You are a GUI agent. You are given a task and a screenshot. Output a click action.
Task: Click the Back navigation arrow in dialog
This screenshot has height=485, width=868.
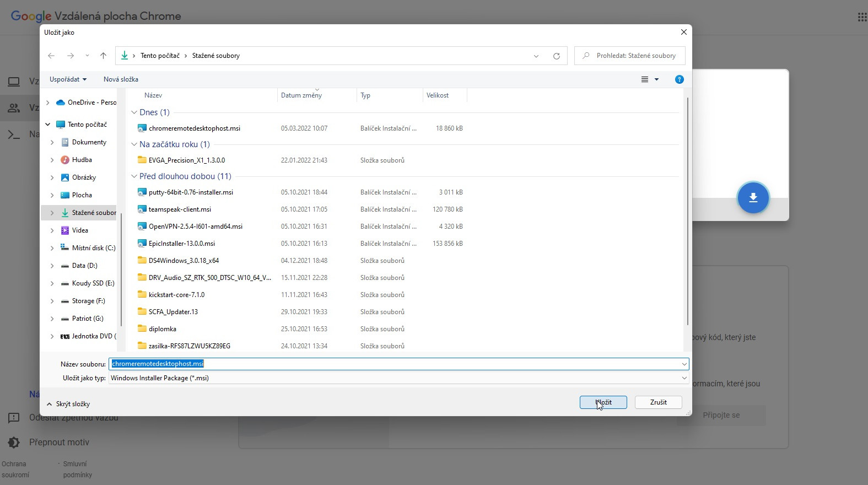(51, 56)
